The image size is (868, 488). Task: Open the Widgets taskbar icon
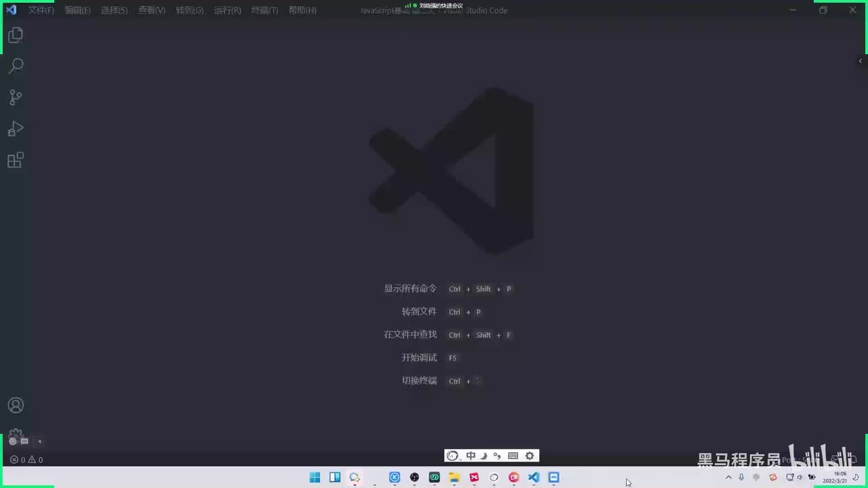[x=335, y=477]
